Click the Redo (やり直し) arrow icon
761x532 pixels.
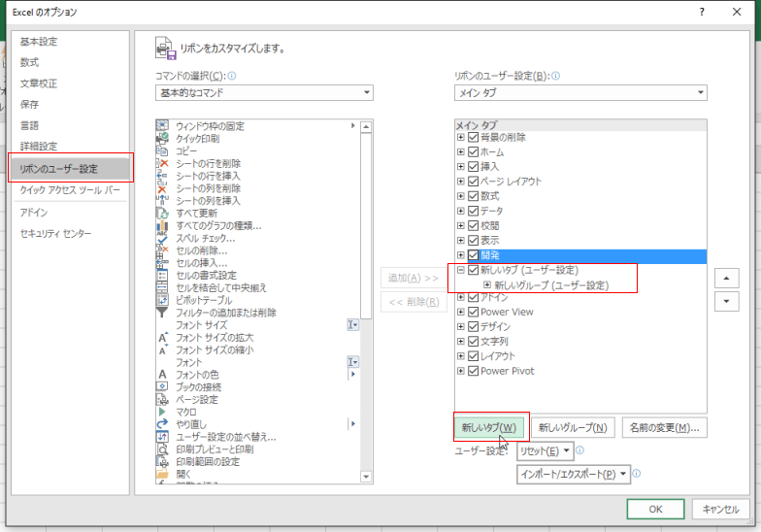tap(162, 424)
